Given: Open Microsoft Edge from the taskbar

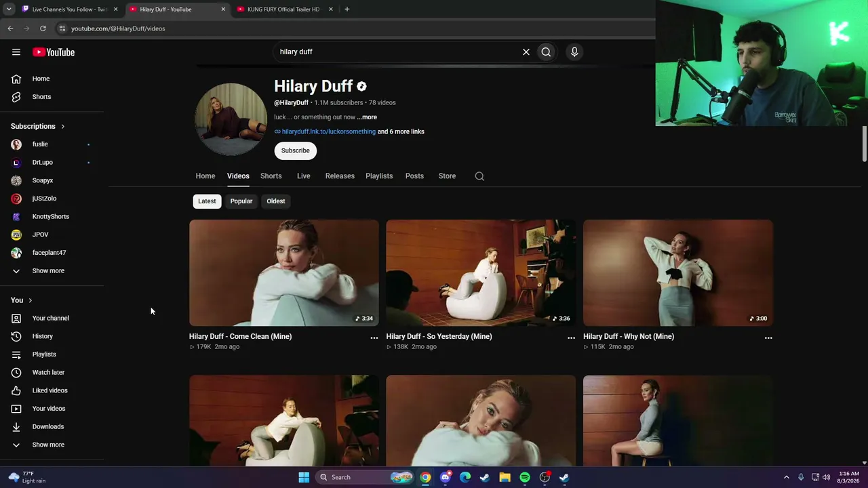Looking at the screenshot, I should (x=465, y=477).
